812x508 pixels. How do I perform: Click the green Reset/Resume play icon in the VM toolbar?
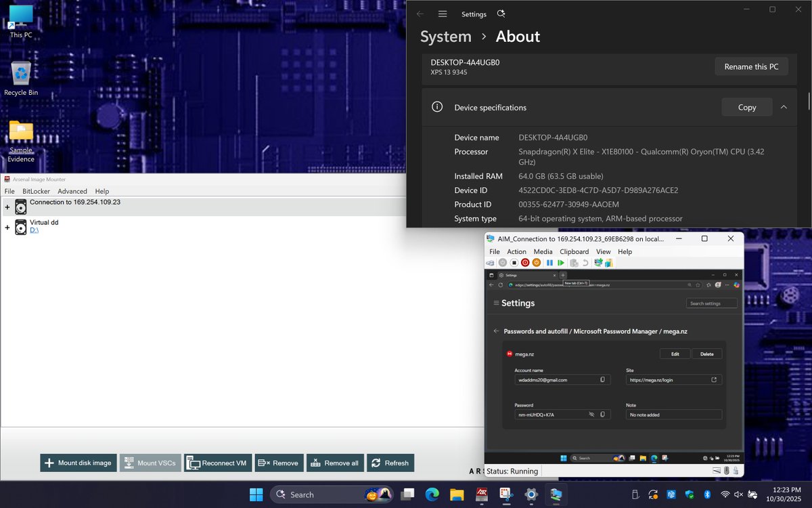coord(561,263)
